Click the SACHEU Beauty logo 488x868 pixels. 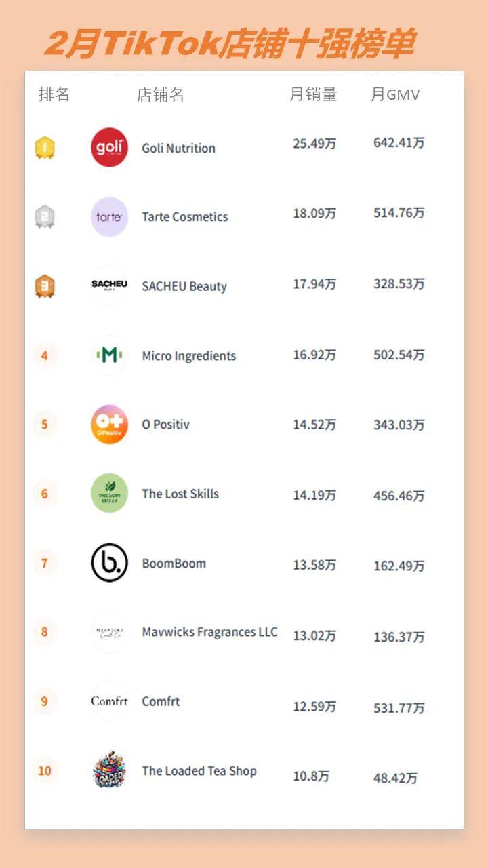tap(109, 285)
